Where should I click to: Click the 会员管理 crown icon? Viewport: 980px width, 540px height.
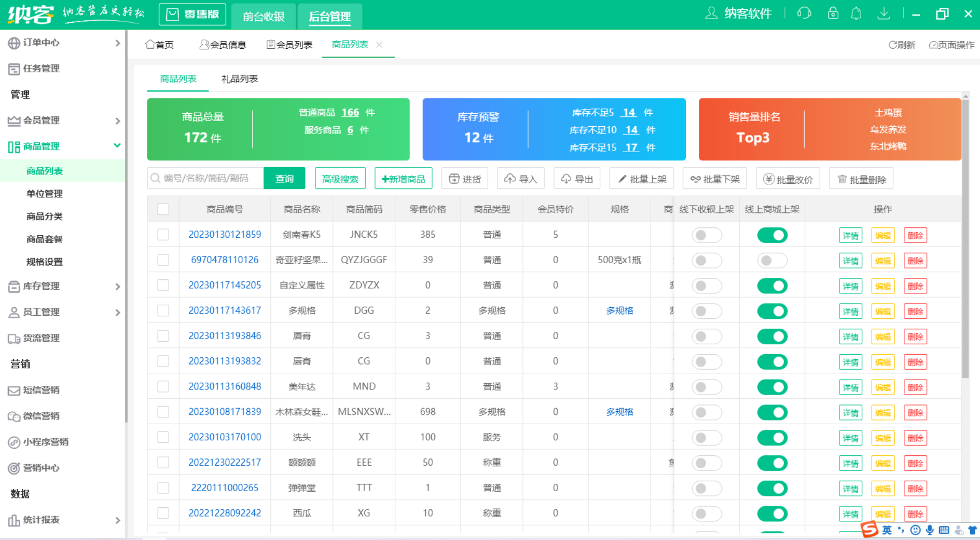(x=14, y=120)
